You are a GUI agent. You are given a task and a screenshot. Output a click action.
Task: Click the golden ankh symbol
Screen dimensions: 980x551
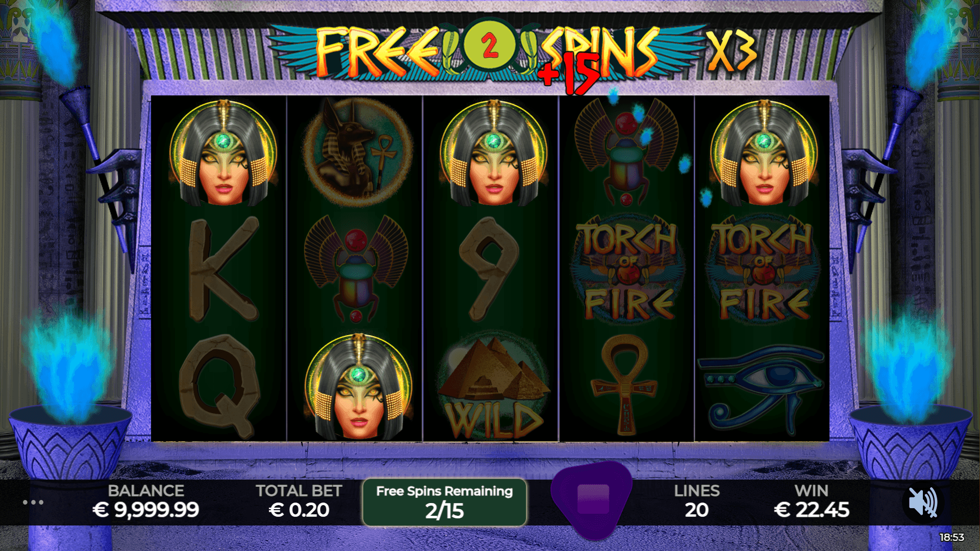tap(624, 385)
